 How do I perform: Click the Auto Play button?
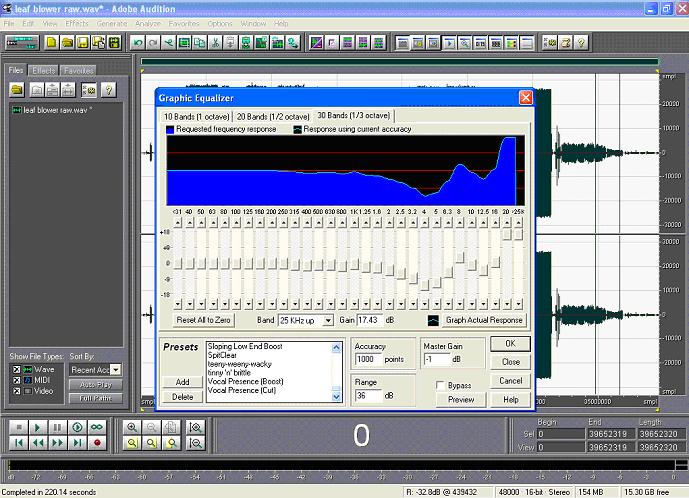pyautogui.click(x=96, y=385)
